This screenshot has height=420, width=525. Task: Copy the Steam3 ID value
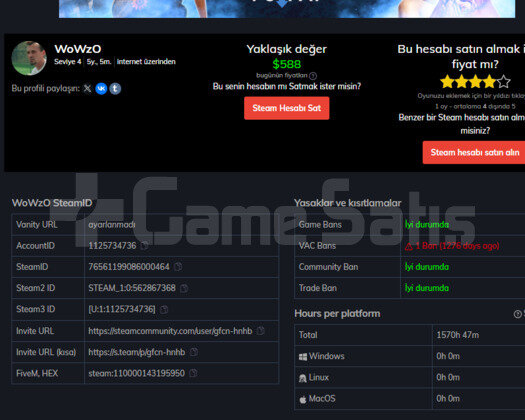[164, 309]
